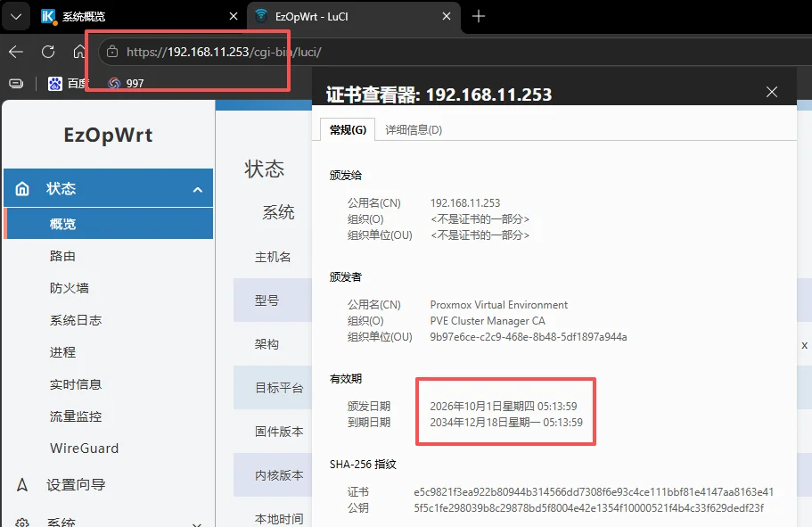The width and height of the screenshot is (812, 527).
Task: Click the 本地时间 row label
Action: 279,519
